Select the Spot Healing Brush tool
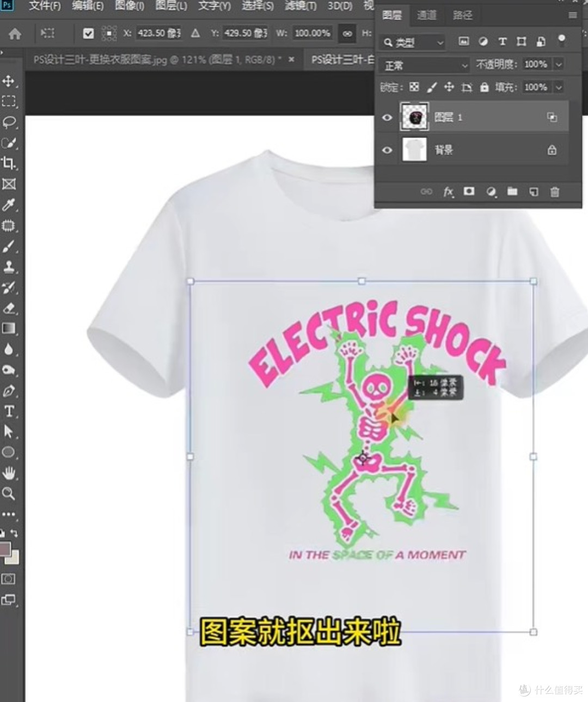 click(x=8, y=225)
